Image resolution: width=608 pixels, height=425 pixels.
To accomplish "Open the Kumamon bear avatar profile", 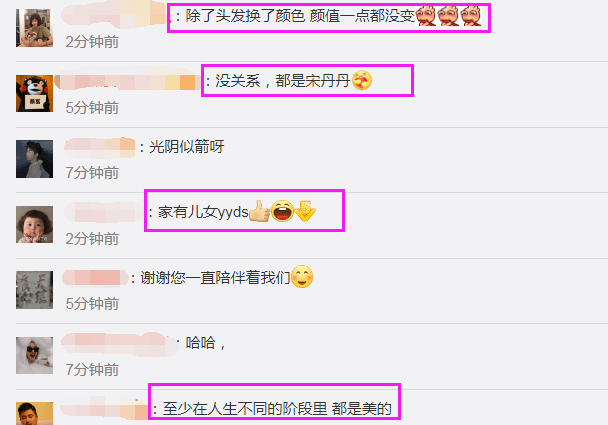I will 34,93.
